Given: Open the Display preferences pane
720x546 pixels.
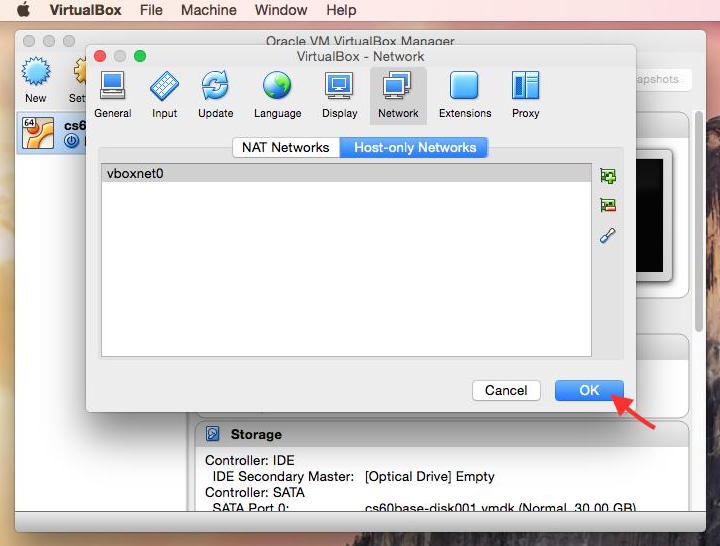Looking at the screenshot, I should coord(339,95).
